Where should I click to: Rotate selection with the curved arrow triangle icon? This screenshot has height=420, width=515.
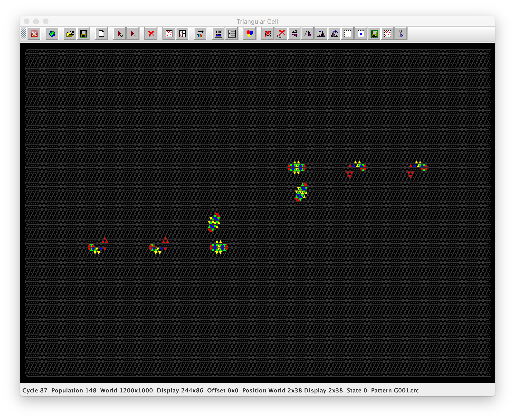(321, 34)
